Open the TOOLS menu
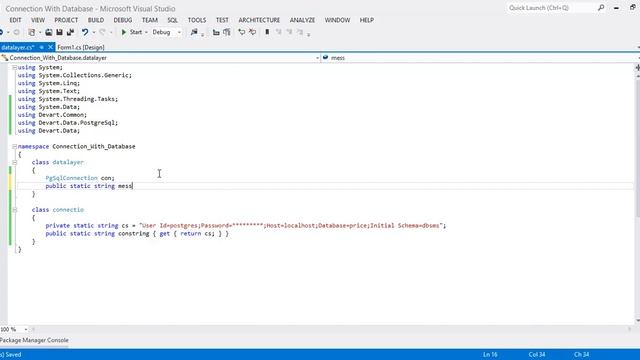640x360 pixels. (x=197, y=20)
